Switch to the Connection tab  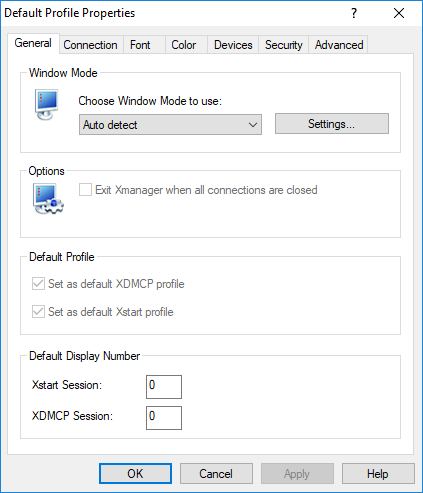click(x=91, y=45)
